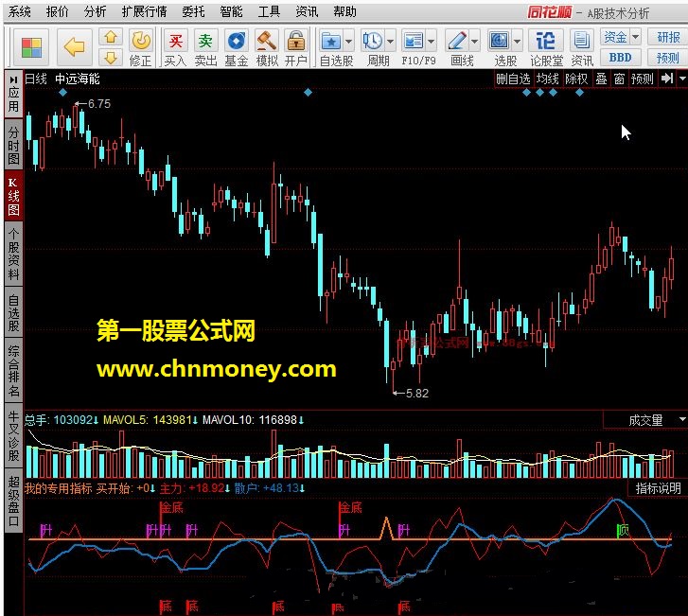Open the 分析 menu
Viewport: 688px width, 616px height.
(x=96, y=12)
